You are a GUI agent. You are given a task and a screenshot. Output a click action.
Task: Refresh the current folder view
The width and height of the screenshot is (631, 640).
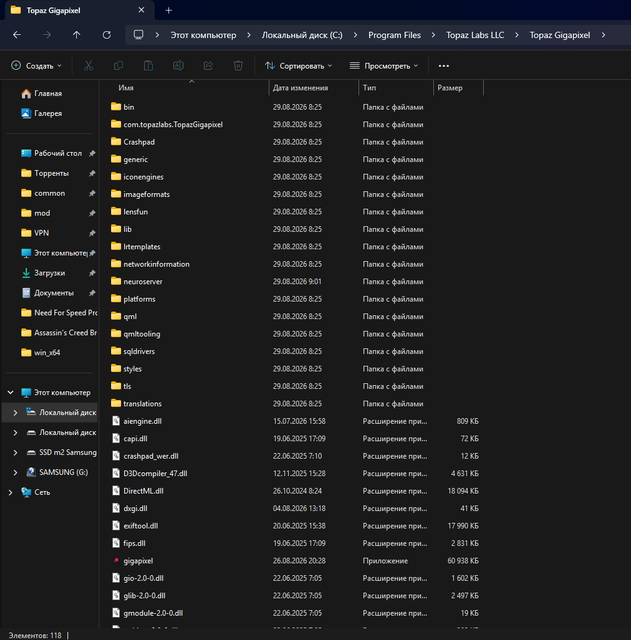(x=107, y=35)
